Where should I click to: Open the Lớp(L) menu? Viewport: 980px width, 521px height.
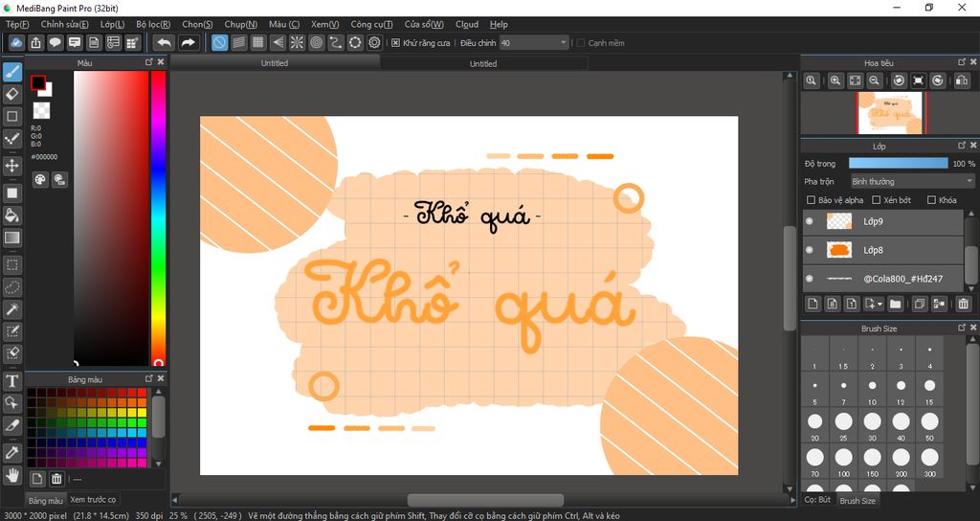coord(113,24)
